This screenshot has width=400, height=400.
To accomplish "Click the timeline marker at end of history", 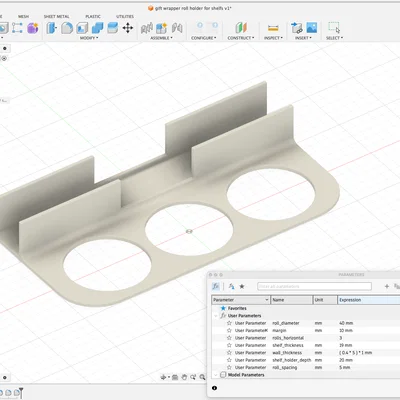I will (21, 393).
